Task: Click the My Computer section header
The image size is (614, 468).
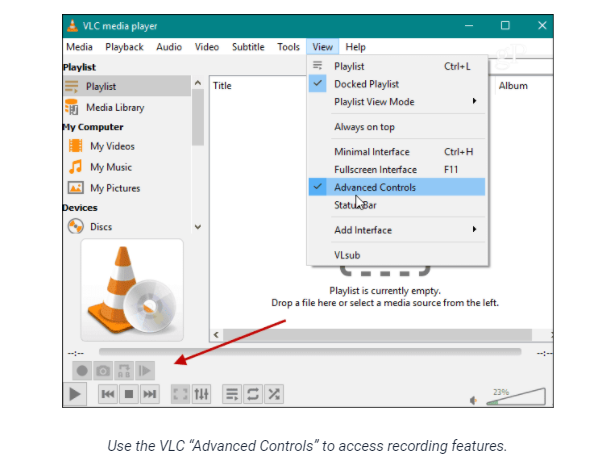Action: (93, 127)
